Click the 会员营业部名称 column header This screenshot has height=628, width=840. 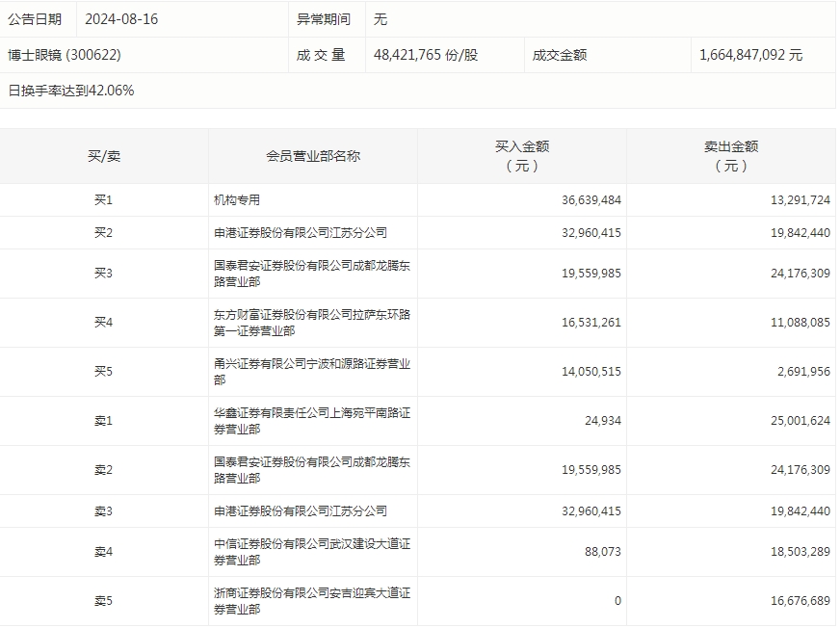pyautogui.click(x=313, y=156)
